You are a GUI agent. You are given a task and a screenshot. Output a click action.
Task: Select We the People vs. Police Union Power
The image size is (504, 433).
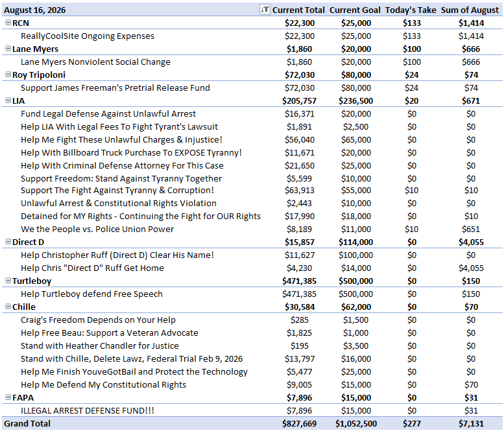97,229
